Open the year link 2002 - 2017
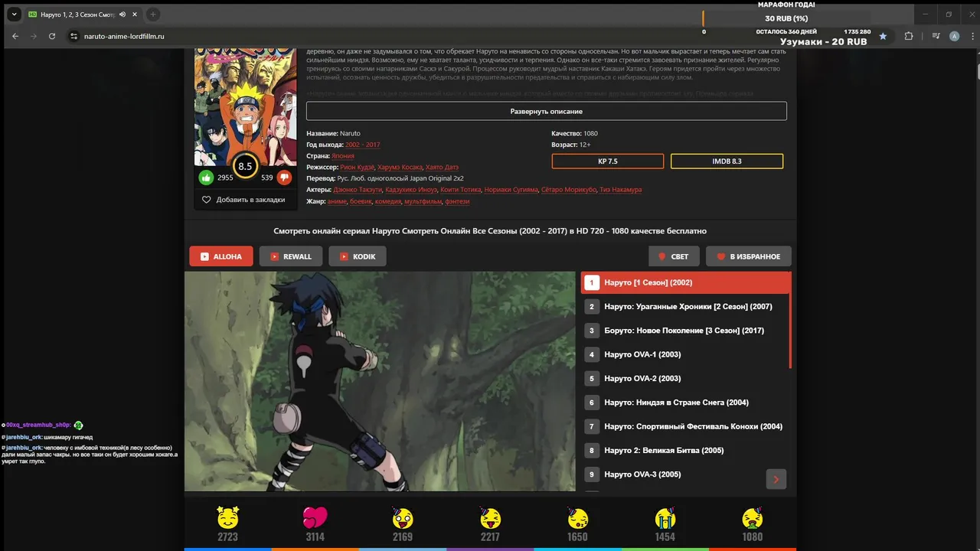This screenshot has width=980, height=551. [x=362, y=145]
